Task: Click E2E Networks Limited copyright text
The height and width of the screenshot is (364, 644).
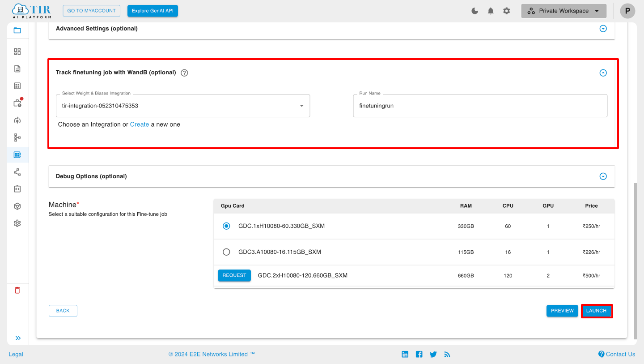Action: click(x=212, y=354)
